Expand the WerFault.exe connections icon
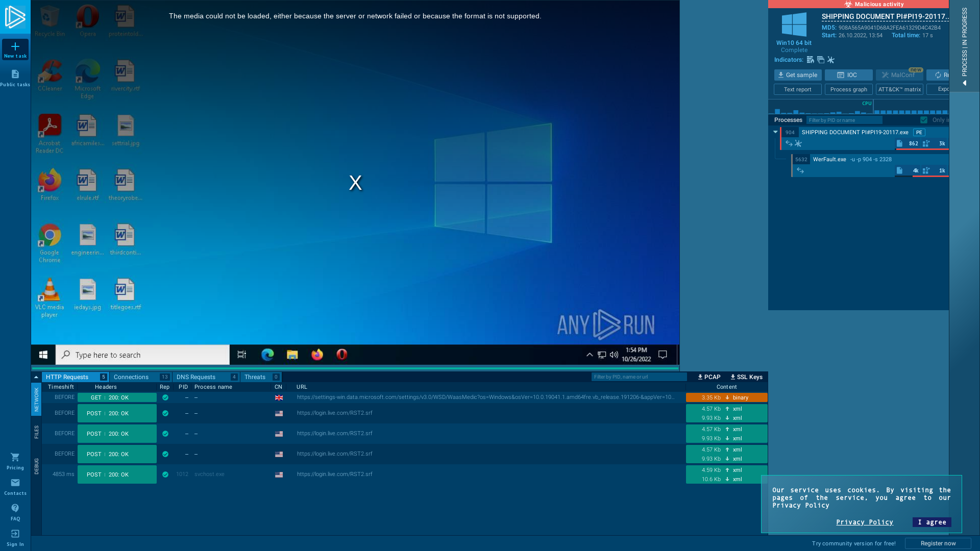This screenshot has height=551, width=980. [x=800, y=170]
